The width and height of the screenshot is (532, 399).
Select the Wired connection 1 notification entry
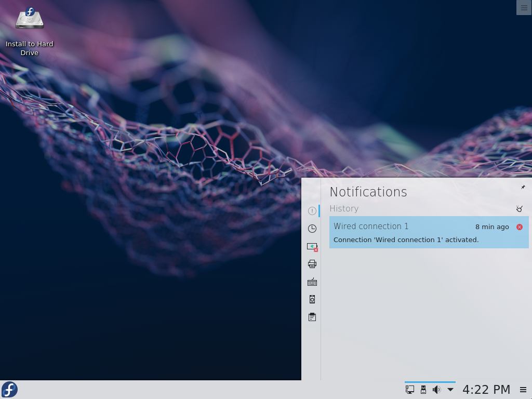click(429, 232)
